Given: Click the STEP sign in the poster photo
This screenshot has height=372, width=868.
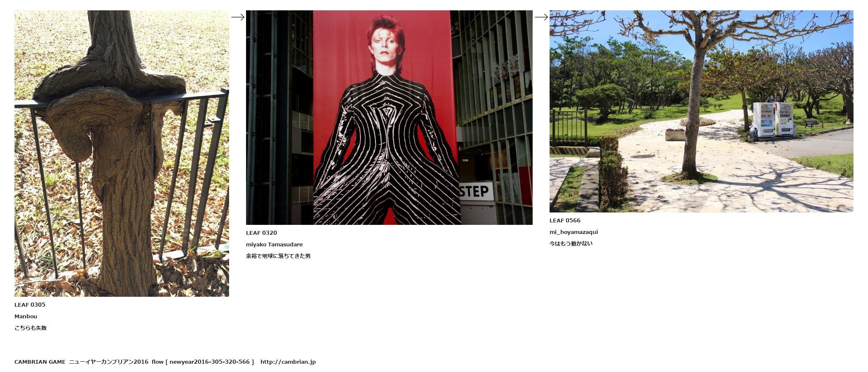Looking at the screenshot, I should click(x=475, y=191).
